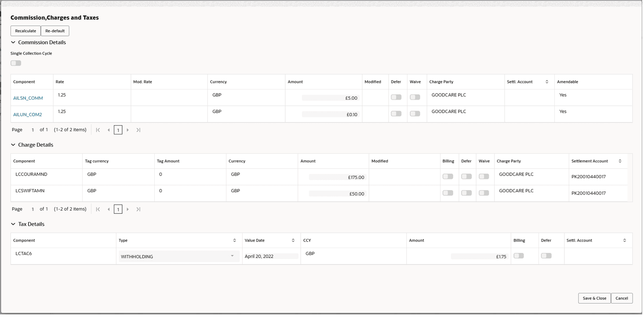Click the next page arrow under Commission Details

click(x=128, y=130)
